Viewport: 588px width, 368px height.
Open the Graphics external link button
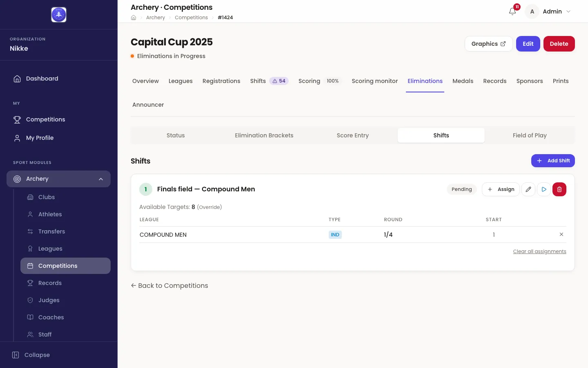click(488, 44)
